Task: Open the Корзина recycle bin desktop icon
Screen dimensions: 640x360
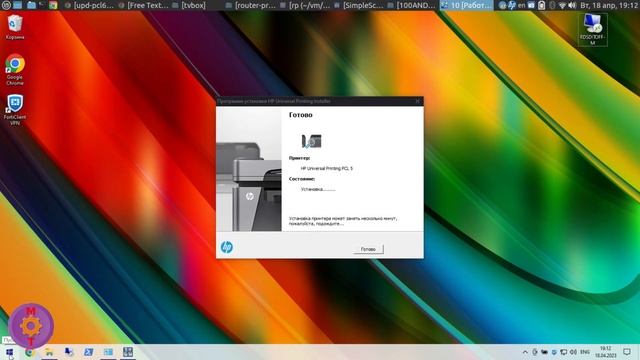Action: [15, 27]
